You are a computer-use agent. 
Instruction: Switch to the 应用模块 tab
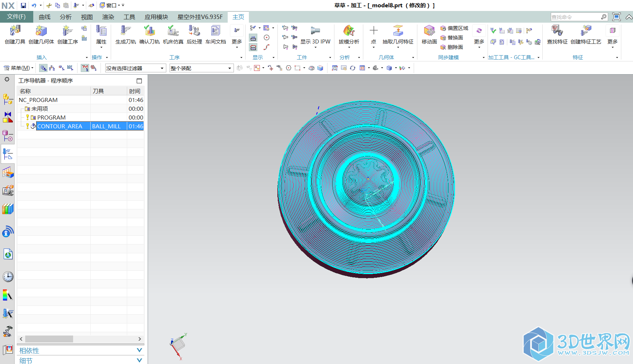pyautogui.click(x=156, y=17)
